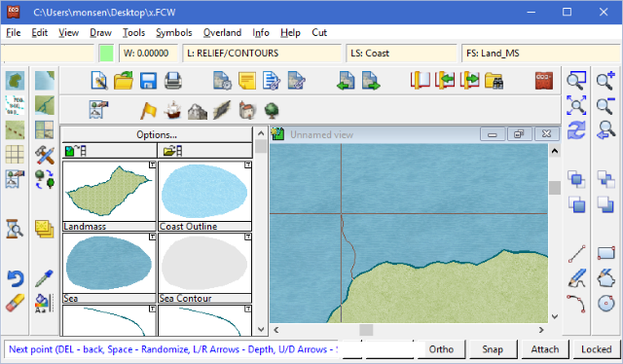The image size is (623, 364).
Task: Open the Overland menu
Action: coord(223,32)
